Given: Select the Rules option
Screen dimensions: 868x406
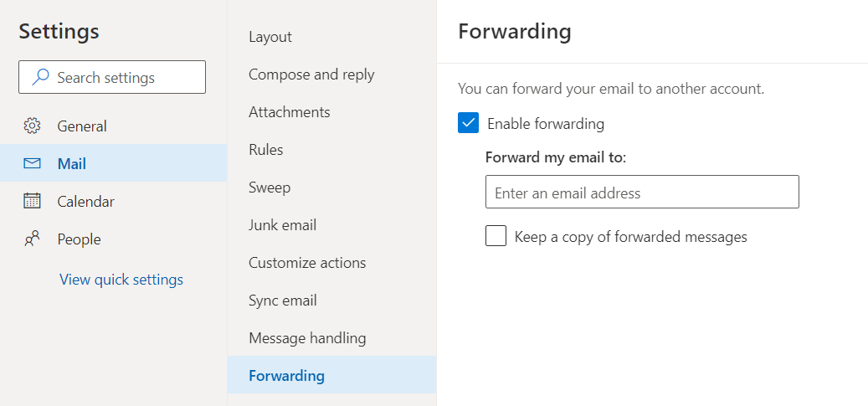Looking at the screenshot, I should click(x=266, y=150).
